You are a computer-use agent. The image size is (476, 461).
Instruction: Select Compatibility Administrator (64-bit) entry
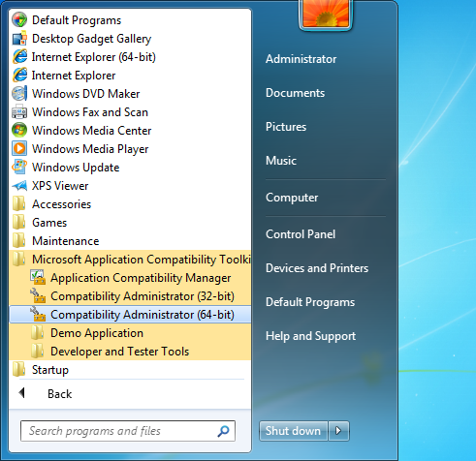[x=130, y=315]
